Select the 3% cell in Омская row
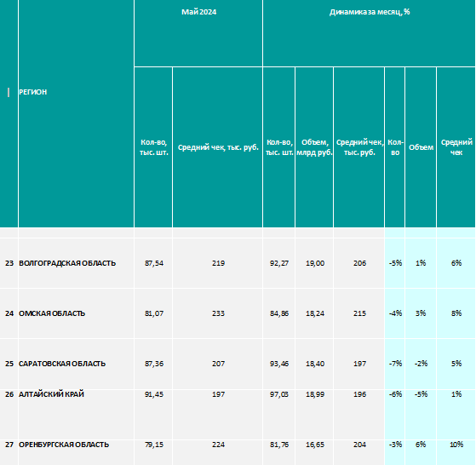476x465 pixels. pyautogui.click(x=421, y=313)
